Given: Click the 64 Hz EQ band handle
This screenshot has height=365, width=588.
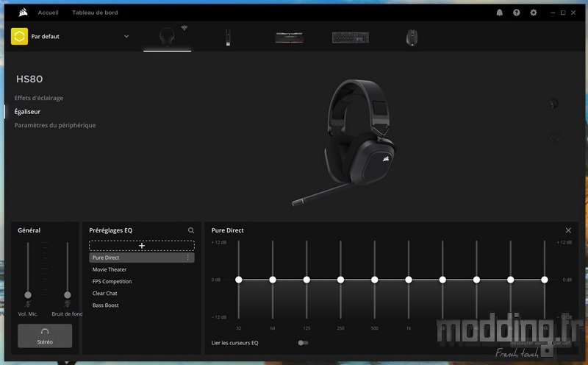Looking at the screenshot, I should (x=273, y=280).
